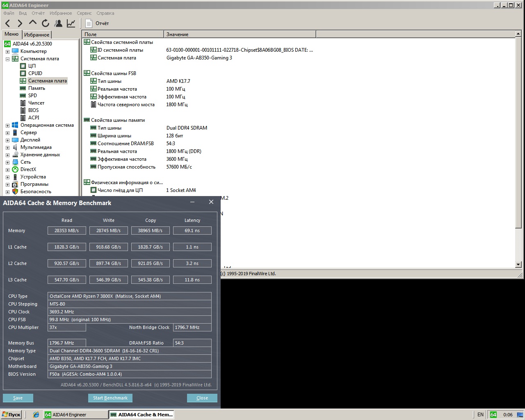
Task: Click the Close button in benchmark dialog
Action: point(202,398)
